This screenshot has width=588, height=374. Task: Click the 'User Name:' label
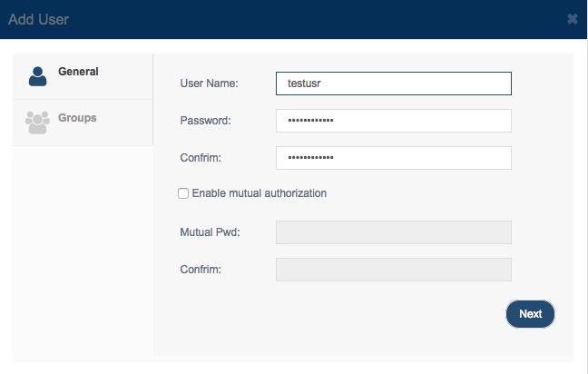[209, 84]
